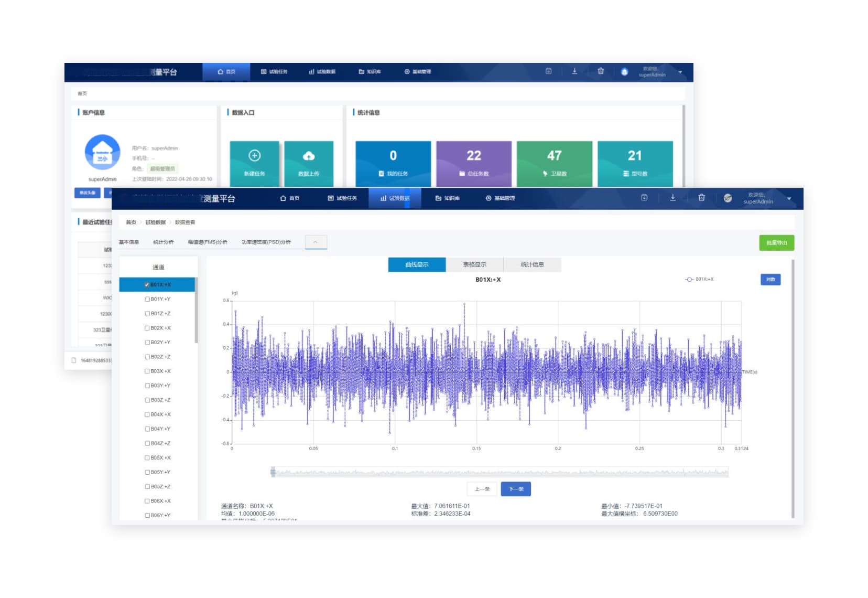Open the 功率谱密度(PSD)分析 tab
Viewport: 868px width, 598px height.
(266, 242)
